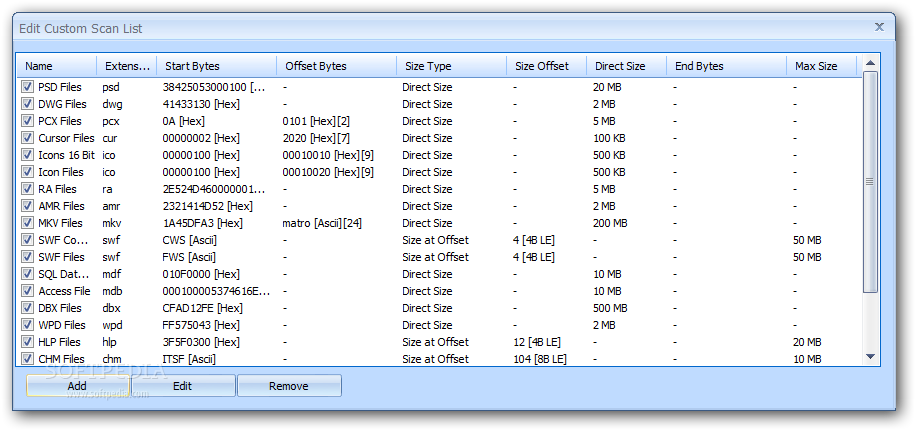Sort by Direct Size column header
This screenshot has height=431, width=916.
627,66
